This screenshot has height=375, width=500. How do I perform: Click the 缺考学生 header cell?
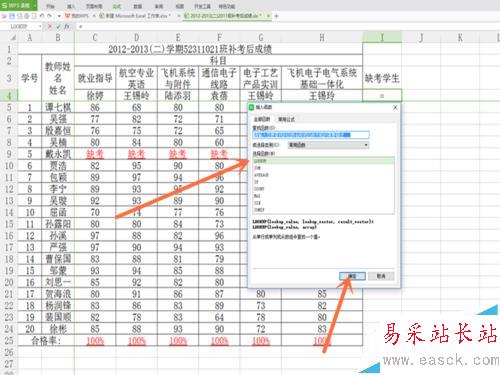click(382, 78)
